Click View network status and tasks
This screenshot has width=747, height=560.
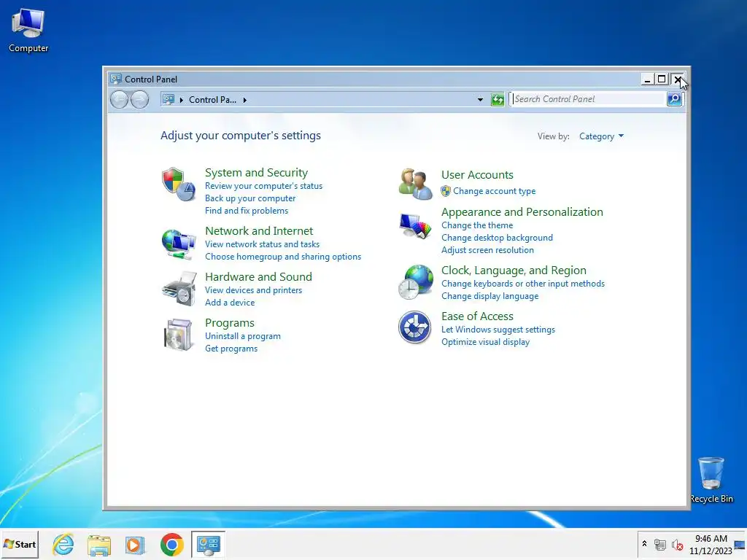tap(262, 244)
